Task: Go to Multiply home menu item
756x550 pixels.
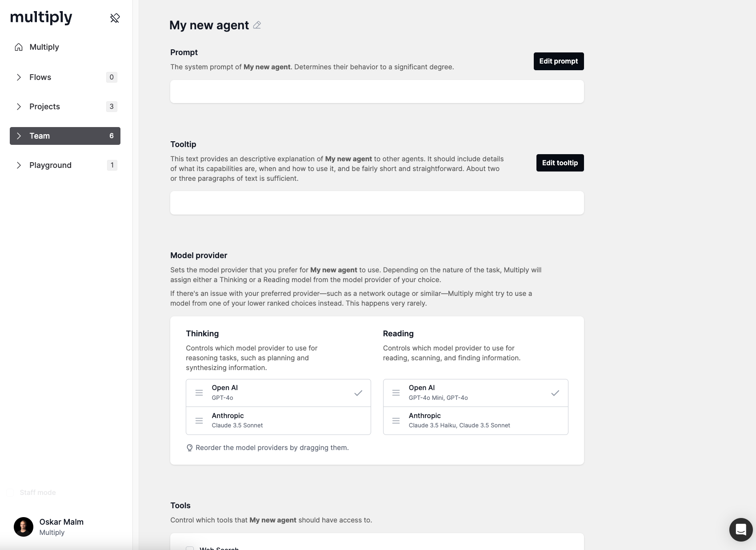Action: click(x=44, y=47)
